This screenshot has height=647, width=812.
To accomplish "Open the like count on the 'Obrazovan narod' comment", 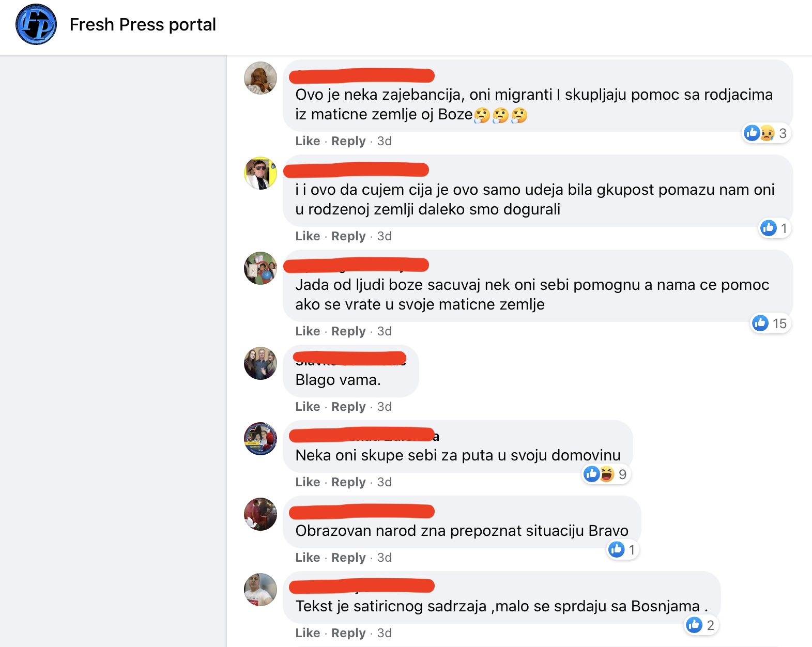I will 622,549.
